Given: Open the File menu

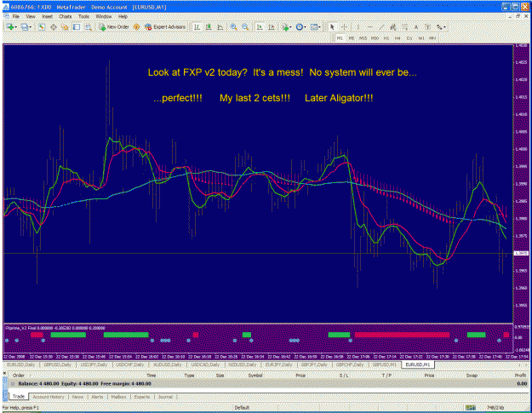Looking at the screenshot, I should (16, 16).
